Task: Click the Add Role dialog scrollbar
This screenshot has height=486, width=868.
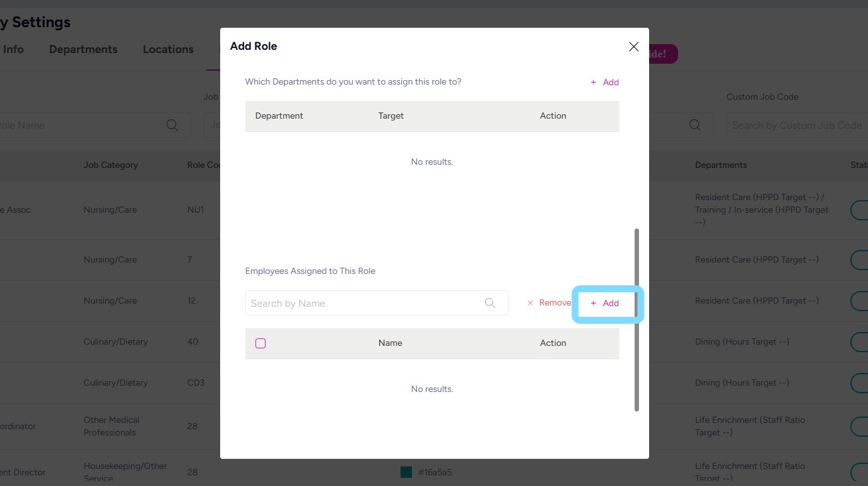Action: [636, 319]
